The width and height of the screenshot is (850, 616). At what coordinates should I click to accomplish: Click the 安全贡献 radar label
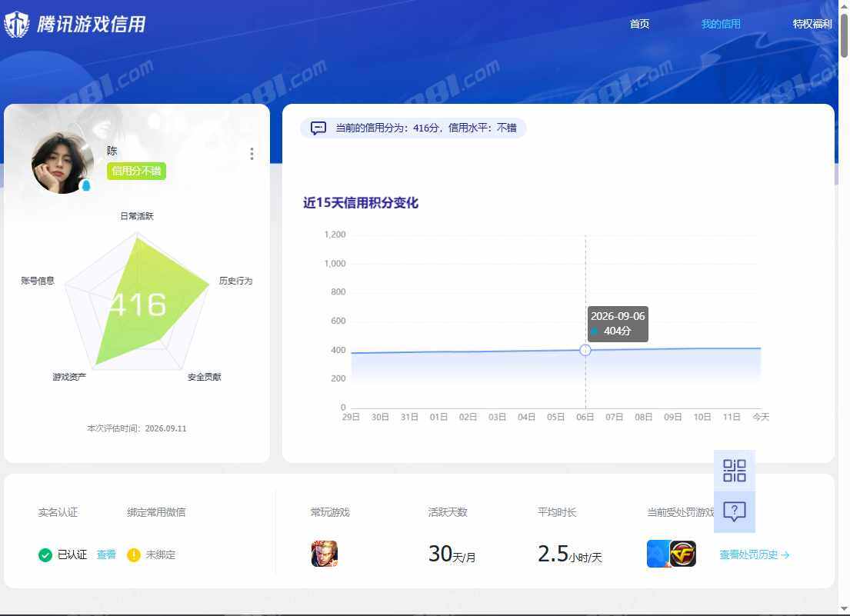click(x=204, y=377)
